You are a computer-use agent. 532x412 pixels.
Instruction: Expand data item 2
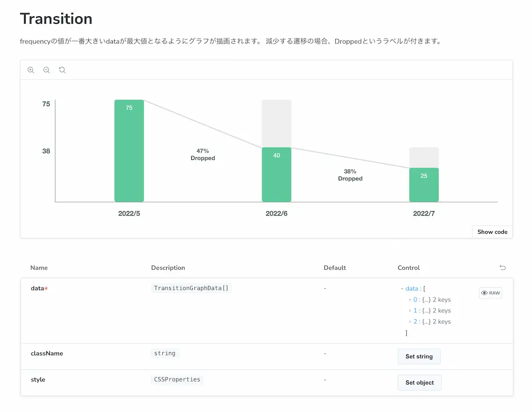[x=410, y=322]
